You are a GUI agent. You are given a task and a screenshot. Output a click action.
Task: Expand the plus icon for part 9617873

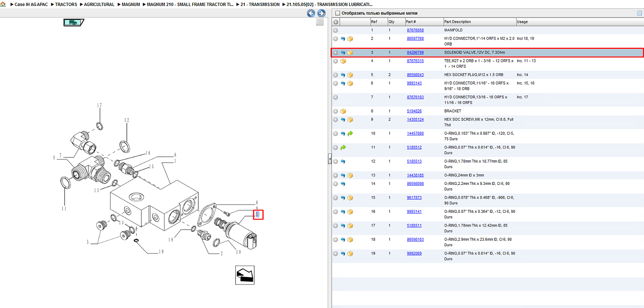tap(336, 198)
